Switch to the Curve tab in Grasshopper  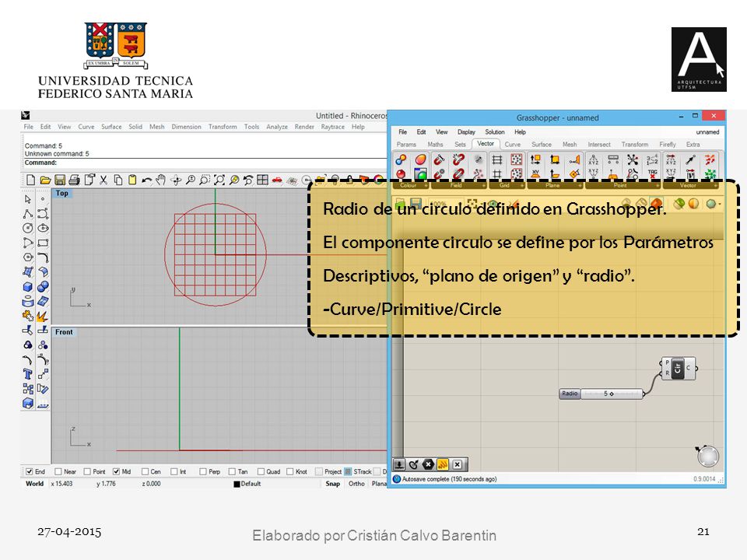click(x=513, y=145)
